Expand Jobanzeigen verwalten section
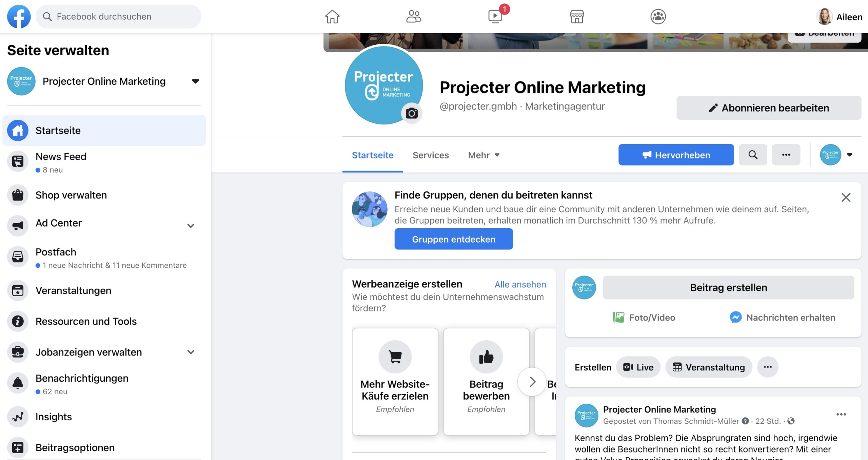This screenshot has height=460, width=868. (x=191, y=352)
